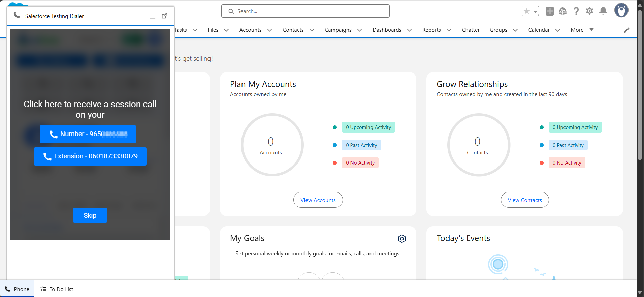The width and height of the screenshot is (644, 297).
Task: Focus the global Search field
Action: 305,11
